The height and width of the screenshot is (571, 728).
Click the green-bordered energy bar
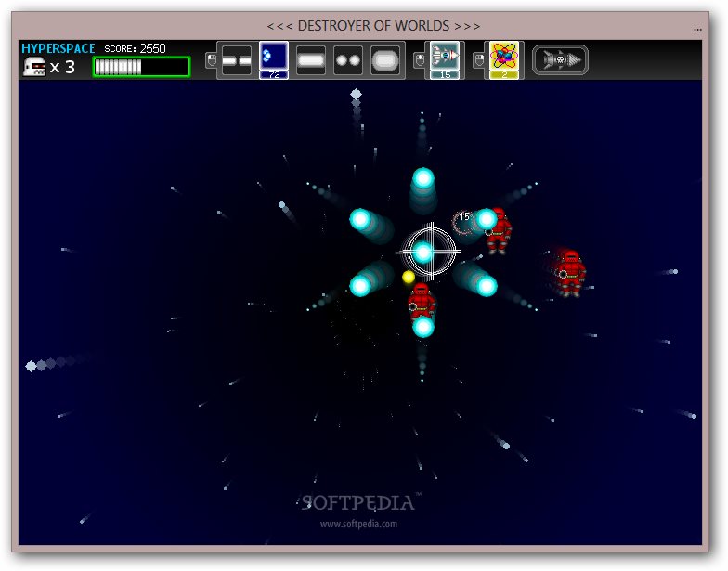click(x=141, y=67)
